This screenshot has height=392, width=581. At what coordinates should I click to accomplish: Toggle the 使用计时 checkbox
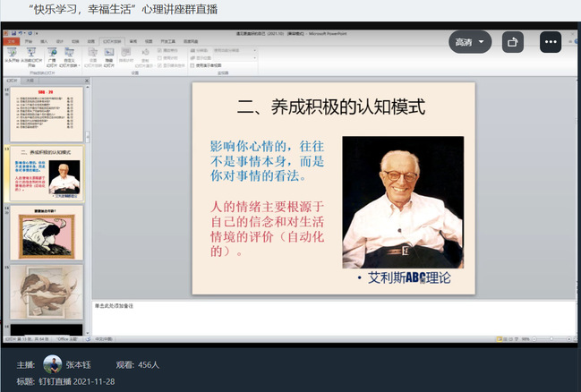point(160,58)
